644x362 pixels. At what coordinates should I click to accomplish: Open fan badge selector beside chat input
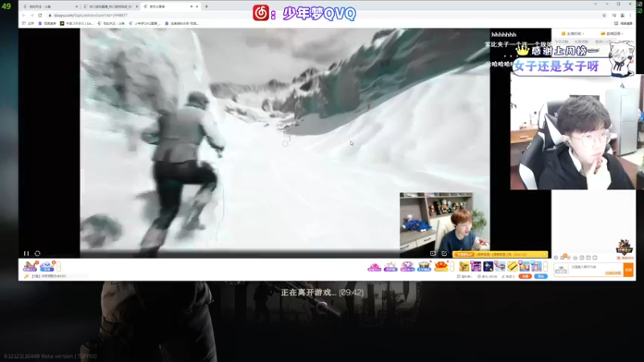click(561, 269)
